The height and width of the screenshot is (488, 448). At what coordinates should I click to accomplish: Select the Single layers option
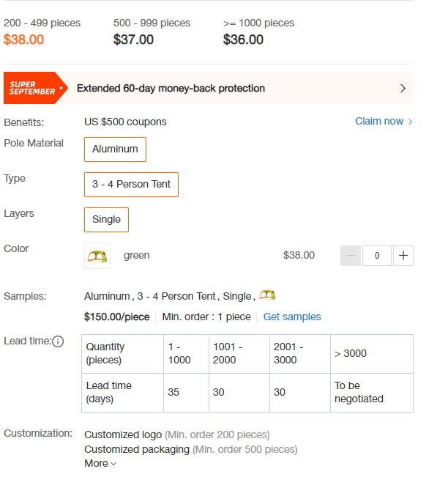coord(106,220)
